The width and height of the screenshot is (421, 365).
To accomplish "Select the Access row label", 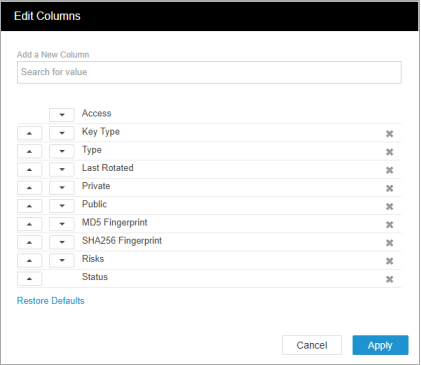I will coord(97,113).
